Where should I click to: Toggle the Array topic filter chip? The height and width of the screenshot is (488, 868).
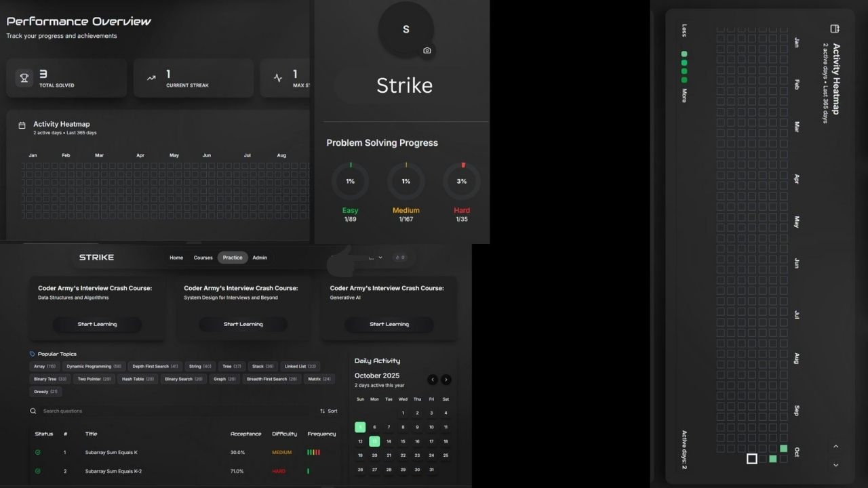45,366
